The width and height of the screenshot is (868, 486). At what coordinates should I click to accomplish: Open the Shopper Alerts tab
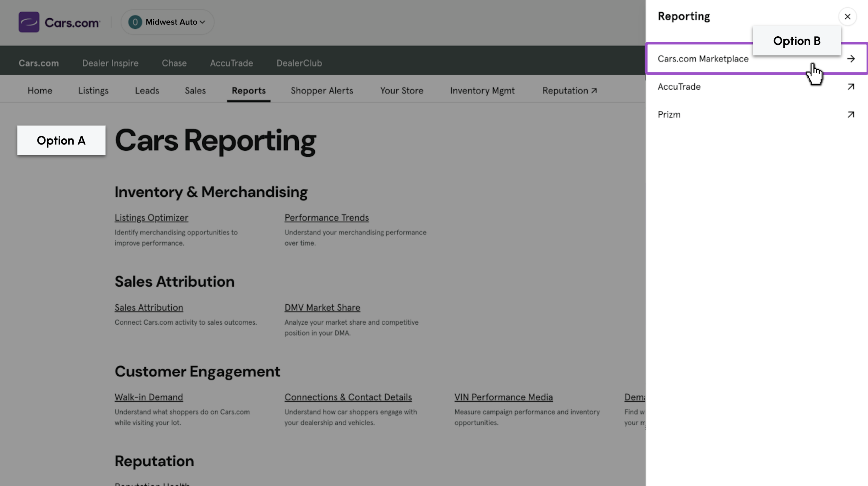click(322, 91)
